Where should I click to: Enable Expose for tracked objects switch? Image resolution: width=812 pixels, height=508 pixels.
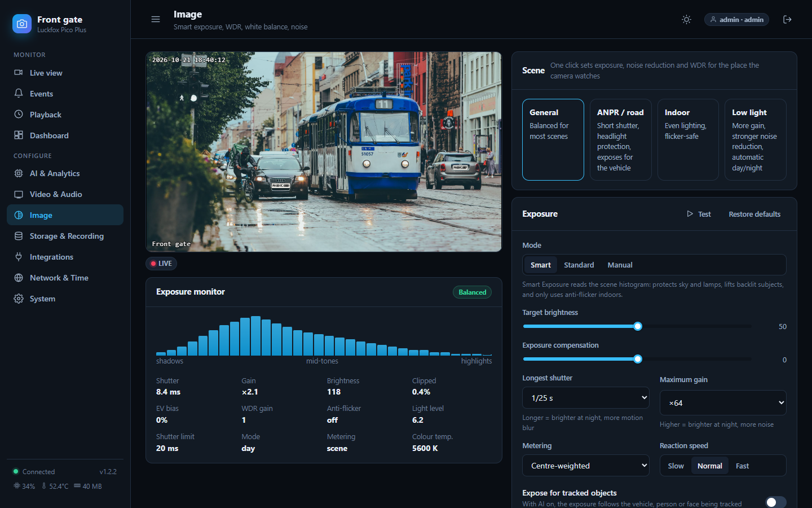pyautogui.click(x=776, y=502)
